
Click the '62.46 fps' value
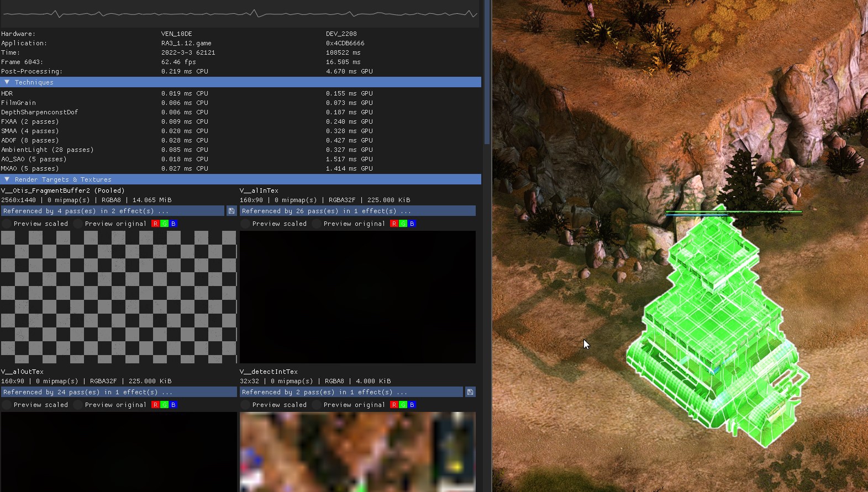coord(178,62)
